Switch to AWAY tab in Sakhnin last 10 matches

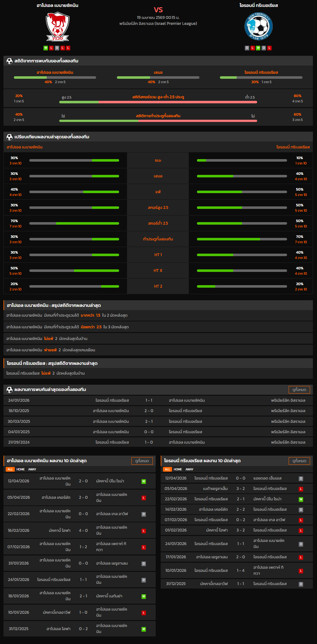click(32, 469)
